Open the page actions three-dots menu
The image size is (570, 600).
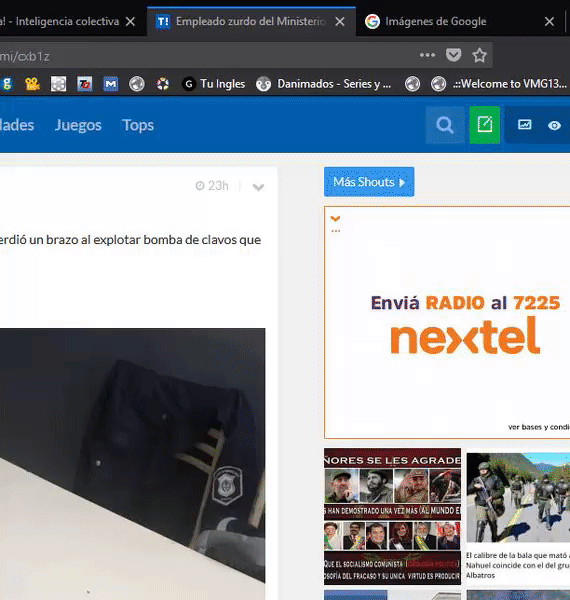(427, 55)
